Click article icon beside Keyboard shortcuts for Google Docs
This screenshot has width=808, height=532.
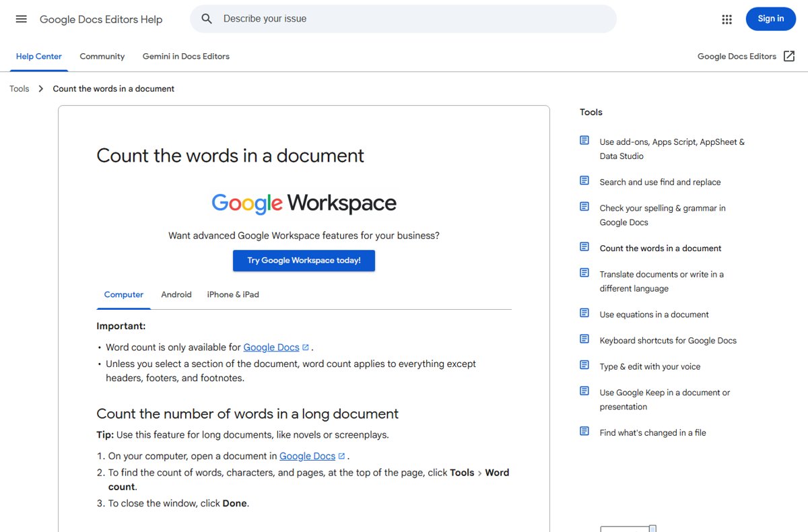pos(584,339)
